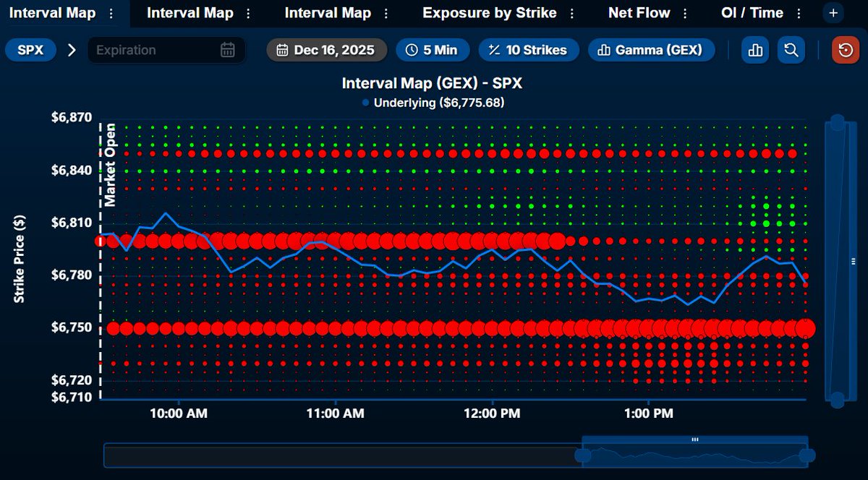
Task: Click the 1:00 PM time axis label
Action: point(649,414)
